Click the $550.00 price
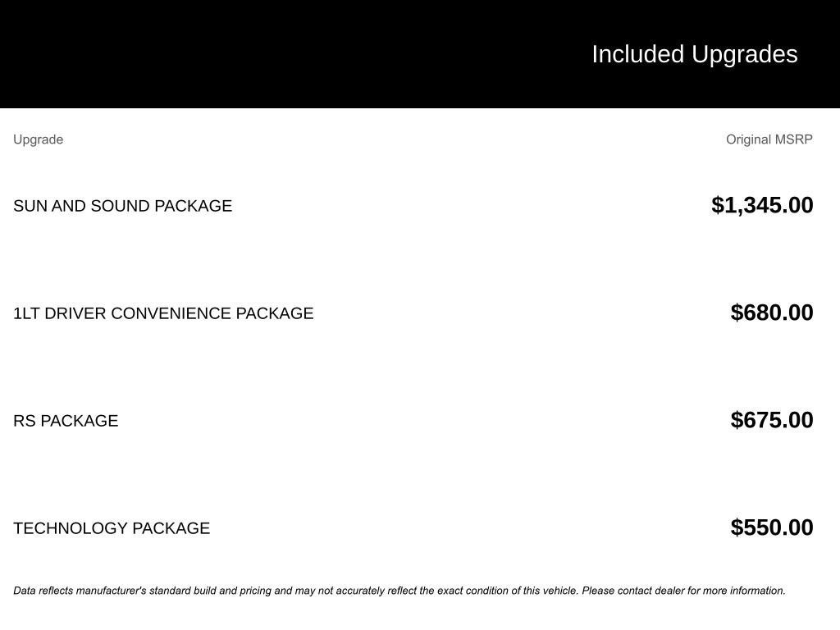Viewport: 840px width, 630px height. (772, 527)
